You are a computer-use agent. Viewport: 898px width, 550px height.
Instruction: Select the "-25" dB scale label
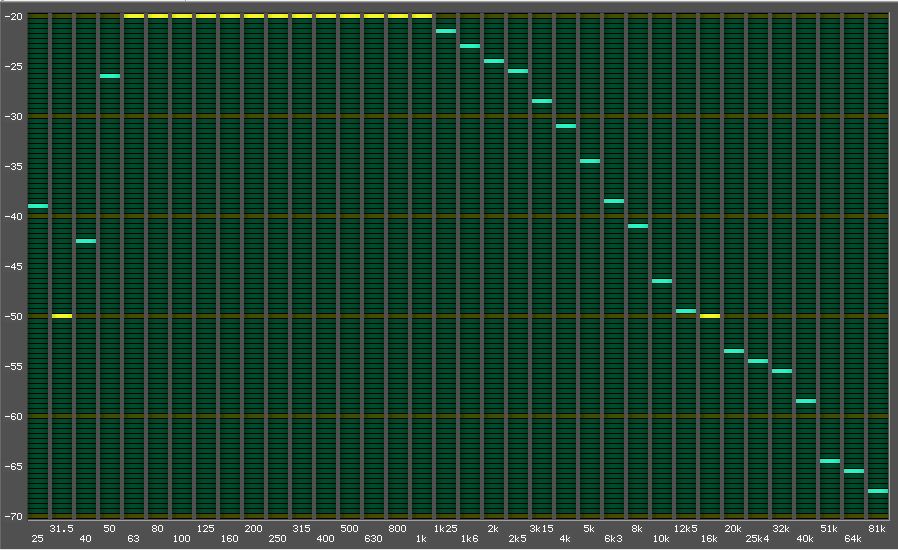(13, 66)
